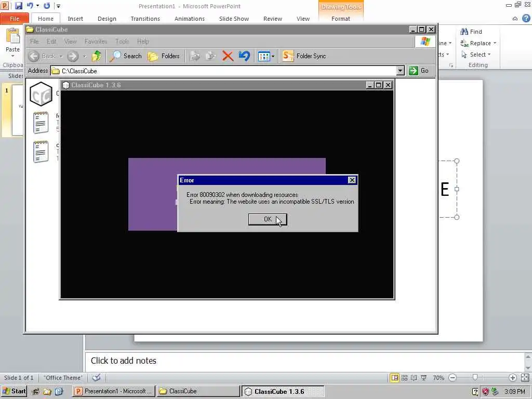532x399 pixels.
Task: Click the Go button next to address bar
Action: coord(419,71)
